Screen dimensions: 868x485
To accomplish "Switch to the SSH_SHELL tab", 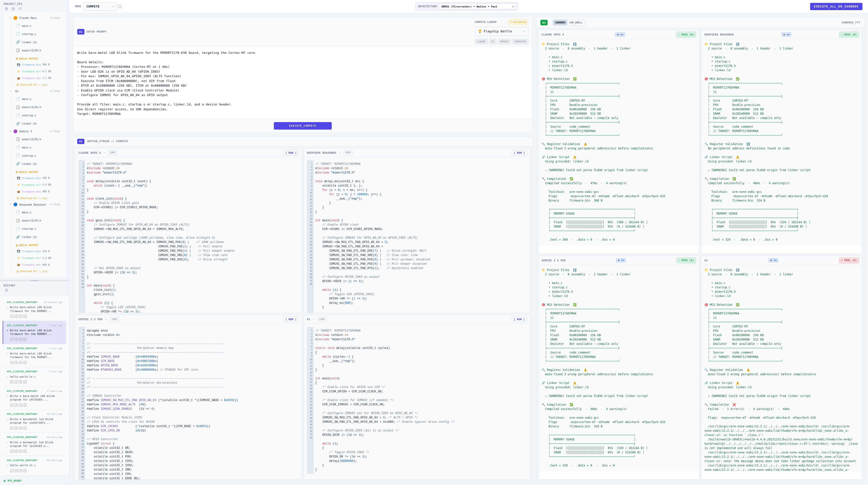I will 576,23.
